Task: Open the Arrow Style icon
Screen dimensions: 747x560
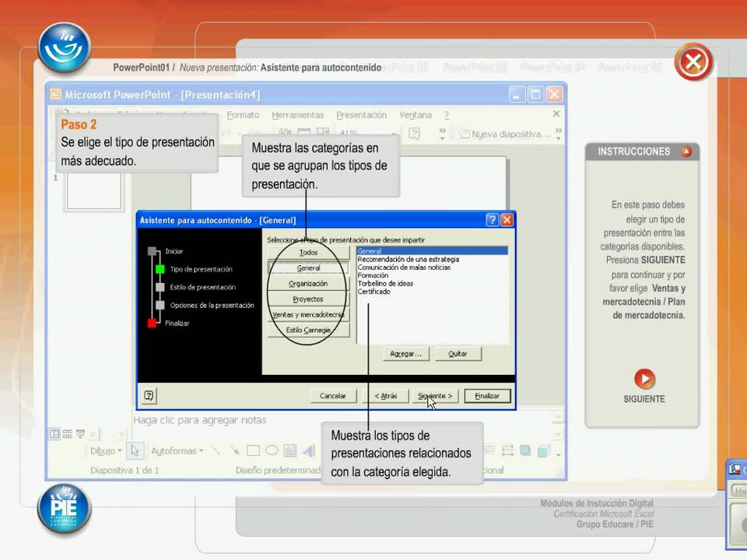Action: coord(507,450)
